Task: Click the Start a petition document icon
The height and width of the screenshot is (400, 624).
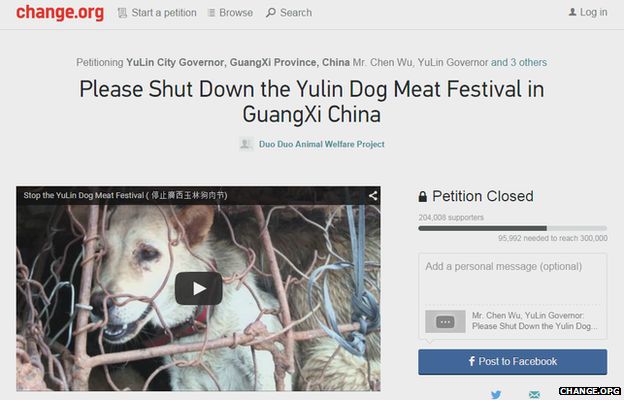Action: 122,13
